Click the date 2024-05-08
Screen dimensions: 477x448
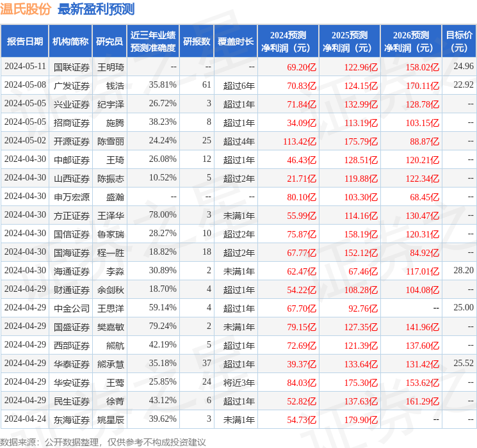[25, 85]
